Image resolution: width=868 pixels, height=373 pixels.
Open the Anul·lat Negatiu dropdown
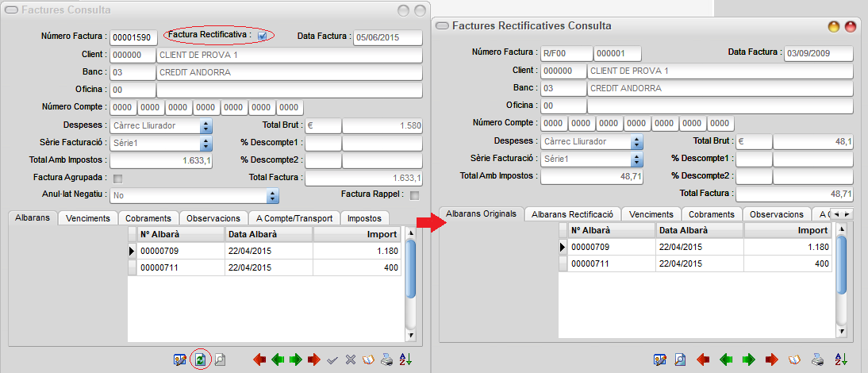(272, 196)
